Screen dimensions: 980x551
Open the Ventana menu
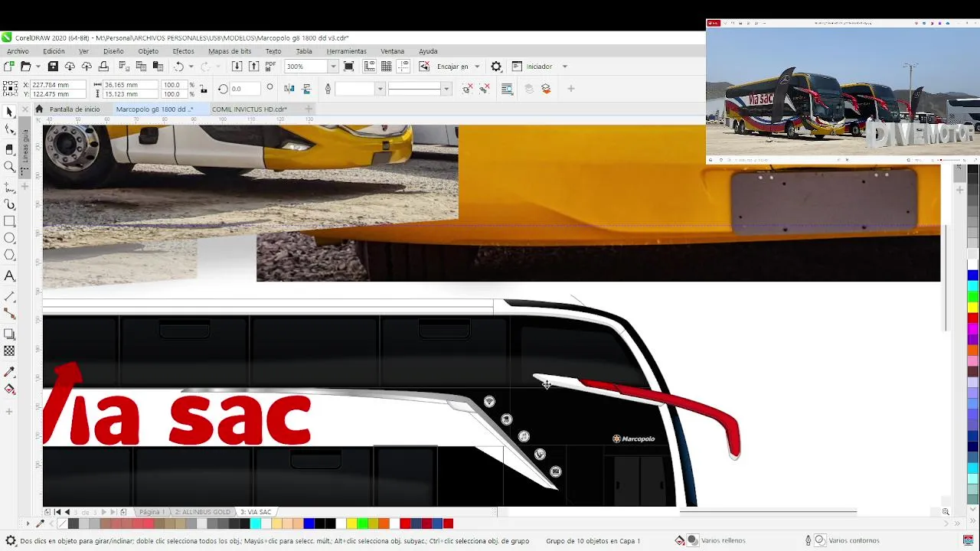click(x=392, y=51)
